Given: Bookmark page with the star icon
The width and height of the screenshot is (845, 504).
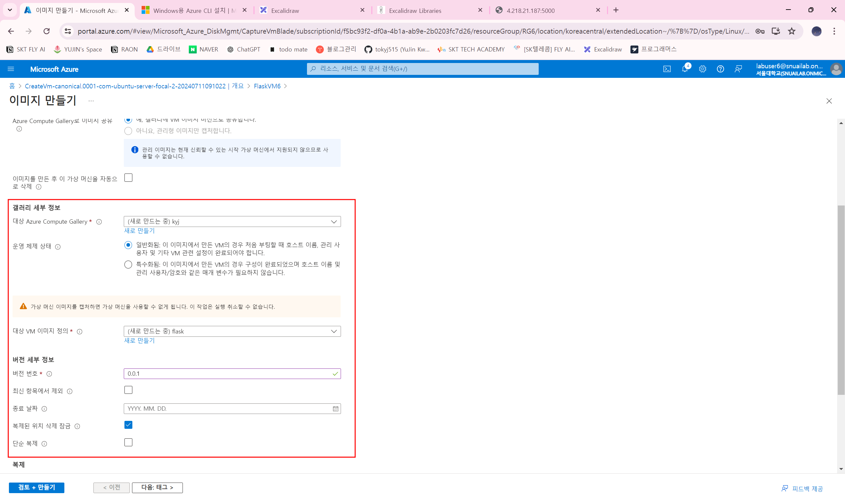Looking at the screenshot, I should click(792, 31).
